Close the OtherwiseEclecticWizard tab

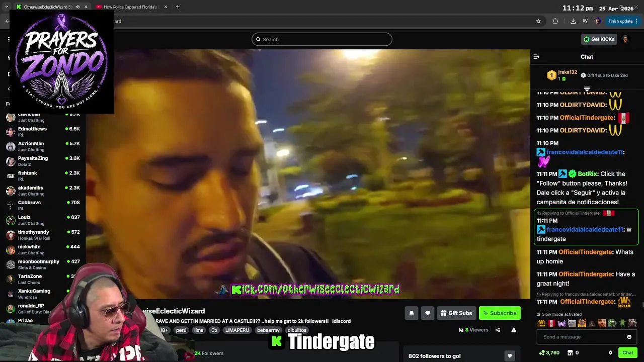pos(86,7)
